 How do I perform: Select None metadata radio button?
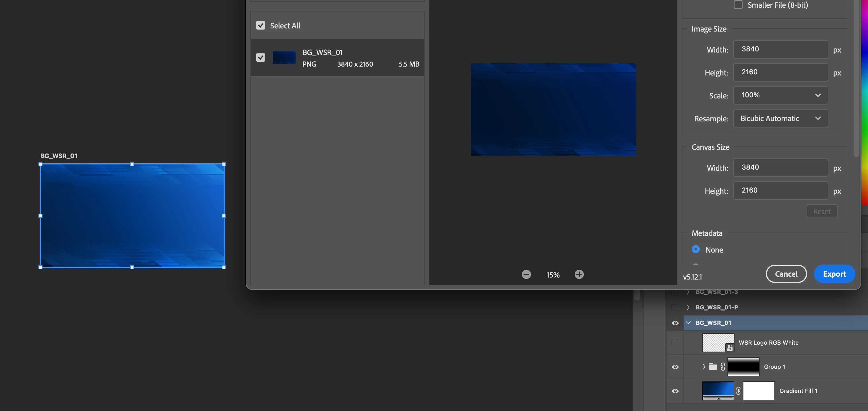pos(695,249)
